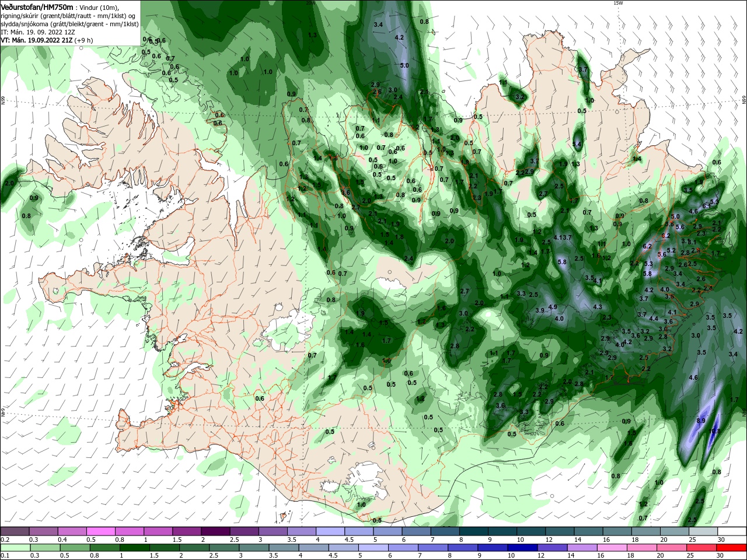
Task: Click the upper legend swatch between 10 and 12
Action: (x=531, y=531)
